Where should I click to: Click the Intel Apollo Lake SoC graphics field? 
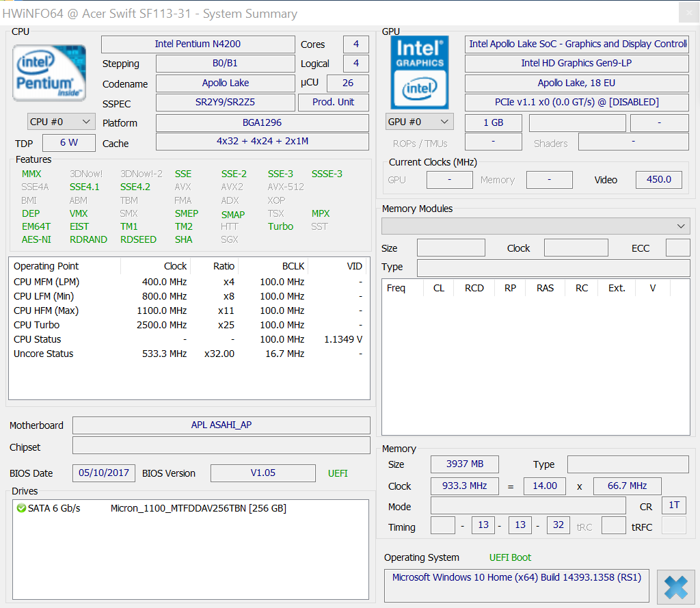click(577, 44)
